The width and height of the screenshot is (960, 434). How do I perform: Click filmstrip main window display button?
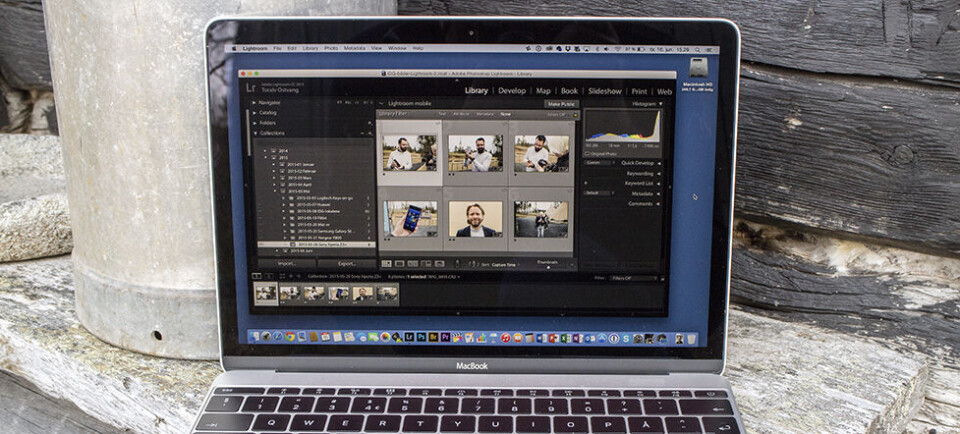[x=257, y=277]
